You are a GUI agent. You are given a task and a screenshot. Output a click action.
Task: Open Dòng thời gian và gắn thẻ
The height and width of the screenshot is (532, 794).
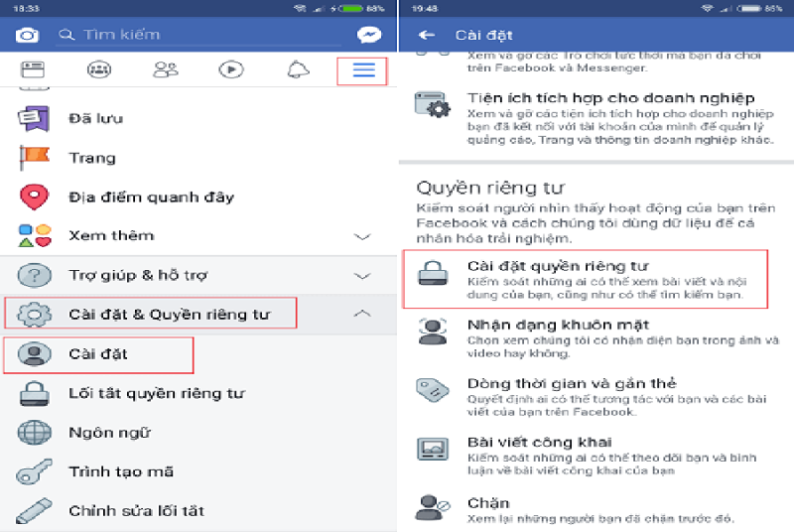click(572, 383)
